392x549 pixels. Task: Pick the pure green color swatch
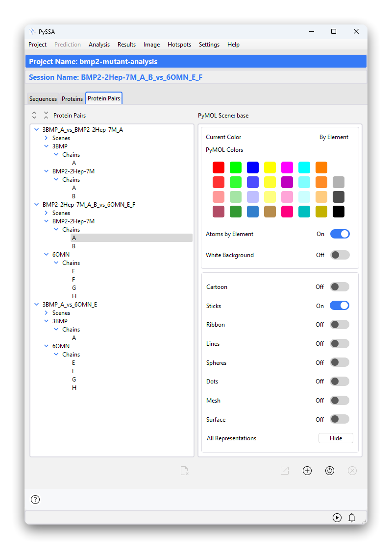pyautogui.click(x=236, y=167)
